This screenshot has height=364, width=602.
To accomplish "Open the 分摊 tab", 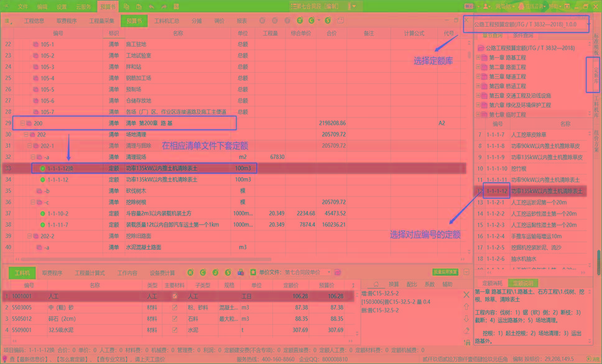I will (197, 20).
